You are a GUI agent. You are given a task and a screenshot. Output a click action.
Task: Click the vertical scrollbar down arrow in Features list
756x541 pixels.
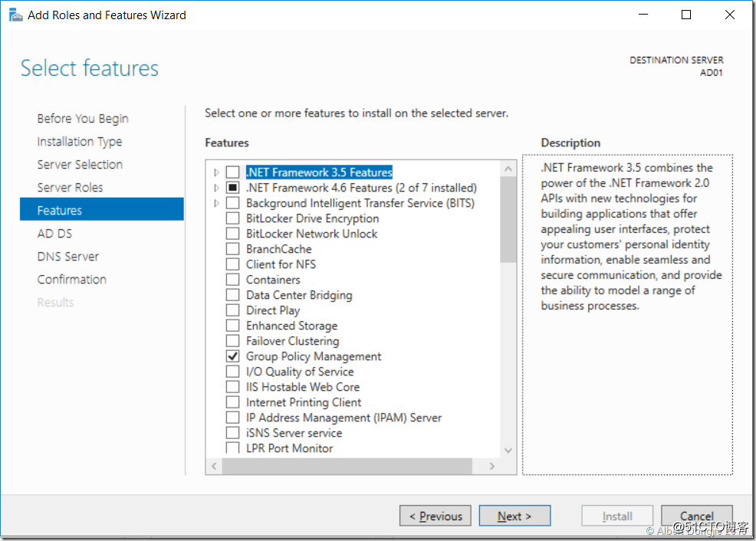pos(508,451)
